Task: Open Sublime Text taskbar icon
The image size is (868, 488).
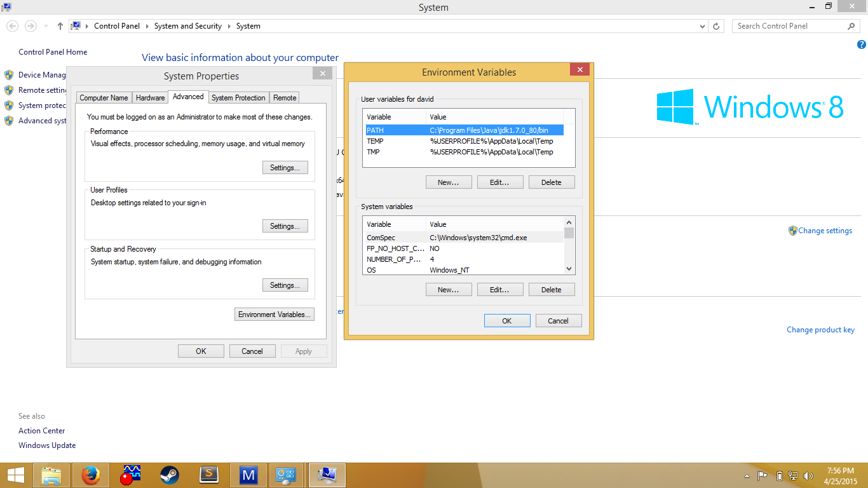Action: pos(209,475)
